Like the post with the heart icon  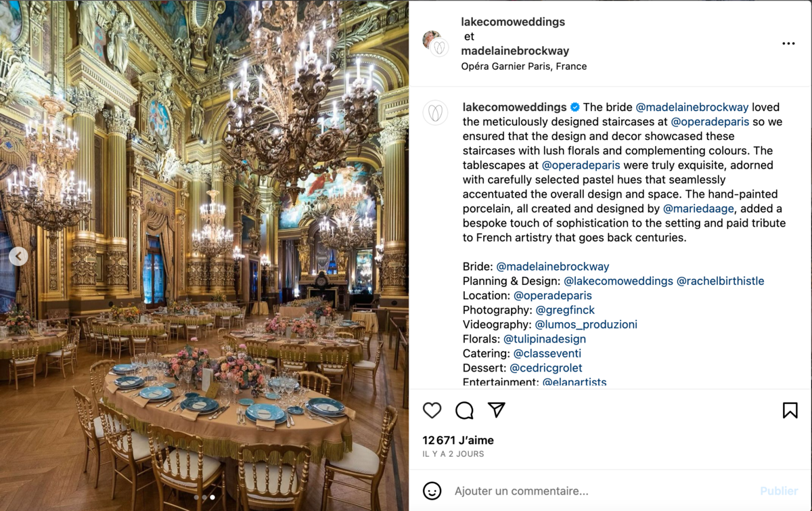coord(432,410)
